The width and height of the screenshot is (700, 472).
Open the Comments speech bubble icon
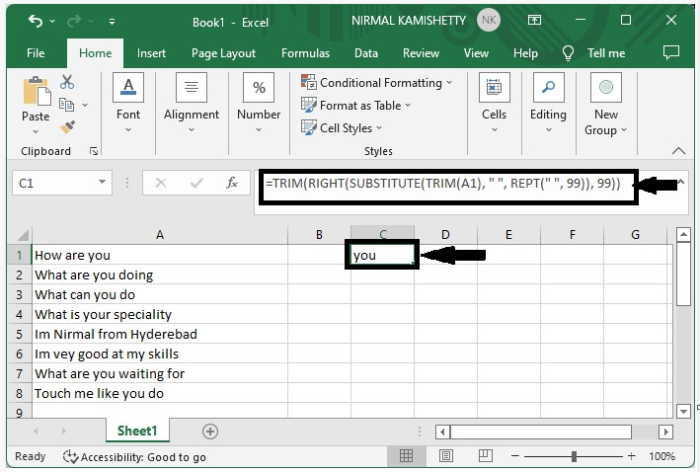pyautogui.click(x=671, y=53)
